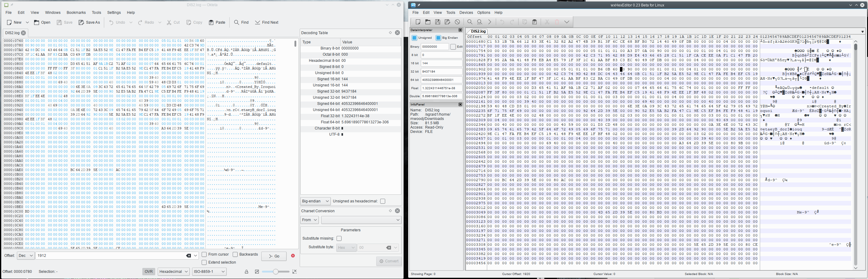Click the zoom-to-fit icon right of slider
Image resolution: width=868 pixels, height=279 pixels.
coord(294,272)
